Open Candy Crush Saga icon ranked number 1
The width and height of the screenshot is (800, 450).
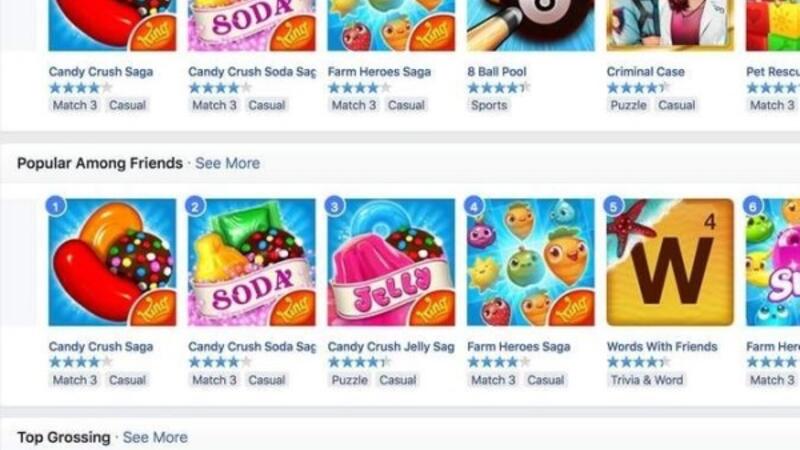(x=112, y=262)
